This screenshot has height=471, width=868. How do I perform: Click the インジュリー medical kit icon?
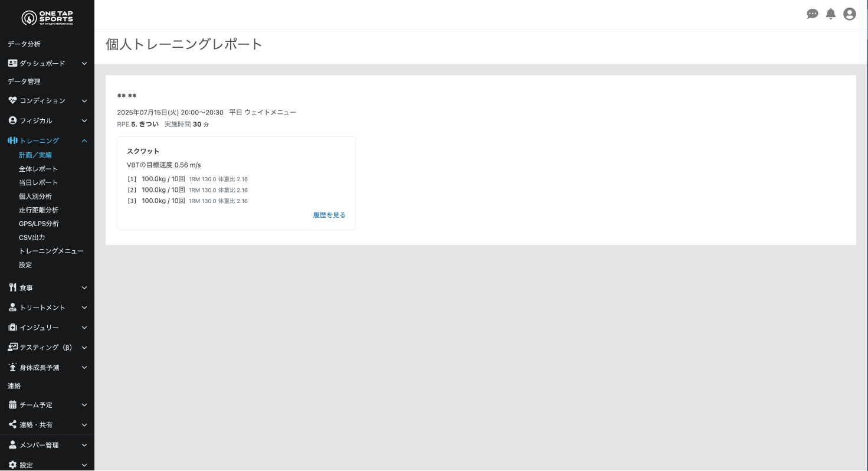point(12,328)
